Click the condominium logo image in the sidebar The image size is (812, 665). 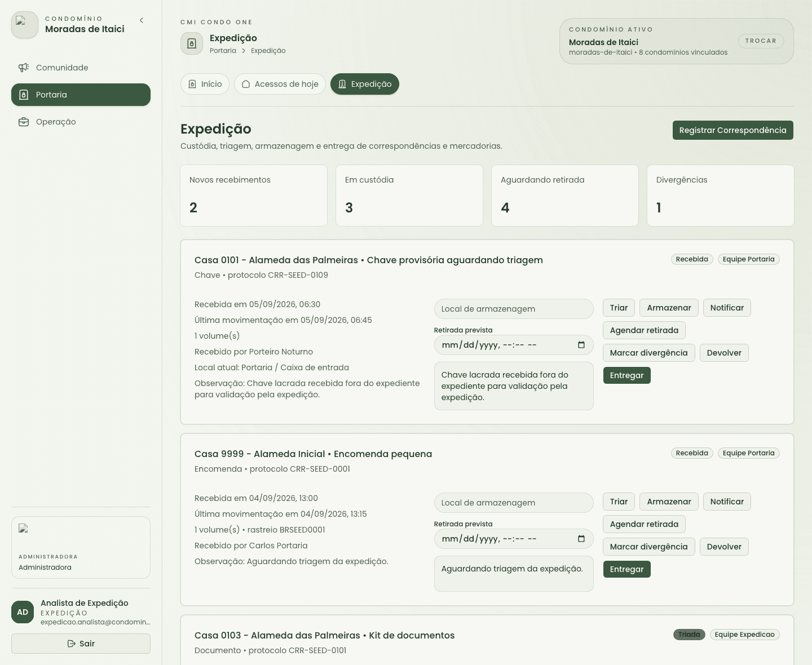tap(25, 25)
